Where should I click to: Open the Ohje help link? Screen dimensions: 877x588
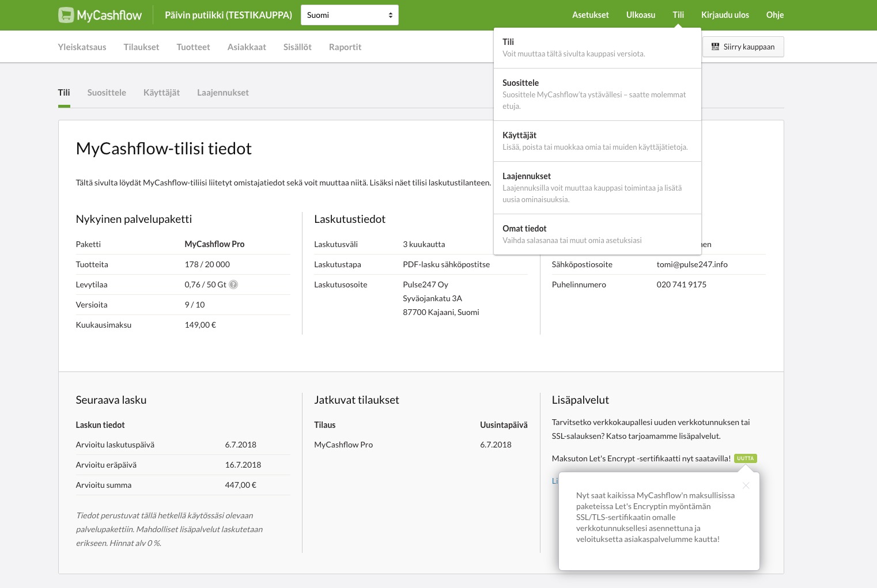(x=774, y=15)
